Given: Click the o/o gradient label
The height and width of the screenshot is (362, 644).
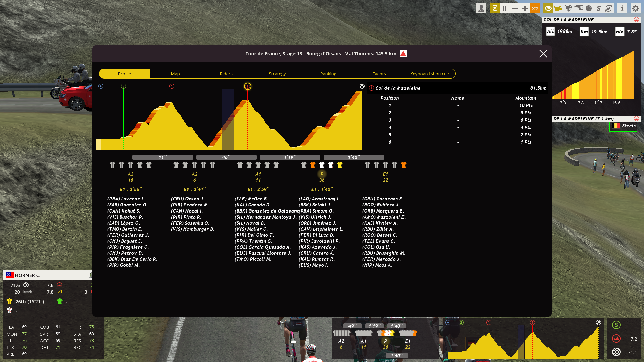Looking at the screenshot, I should click(620, 32).
